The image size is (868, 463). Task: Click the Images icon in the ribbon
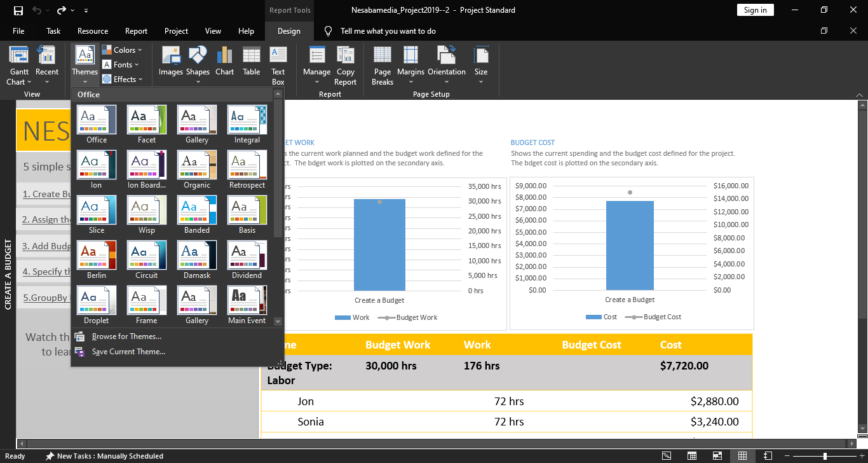[170, 61]
